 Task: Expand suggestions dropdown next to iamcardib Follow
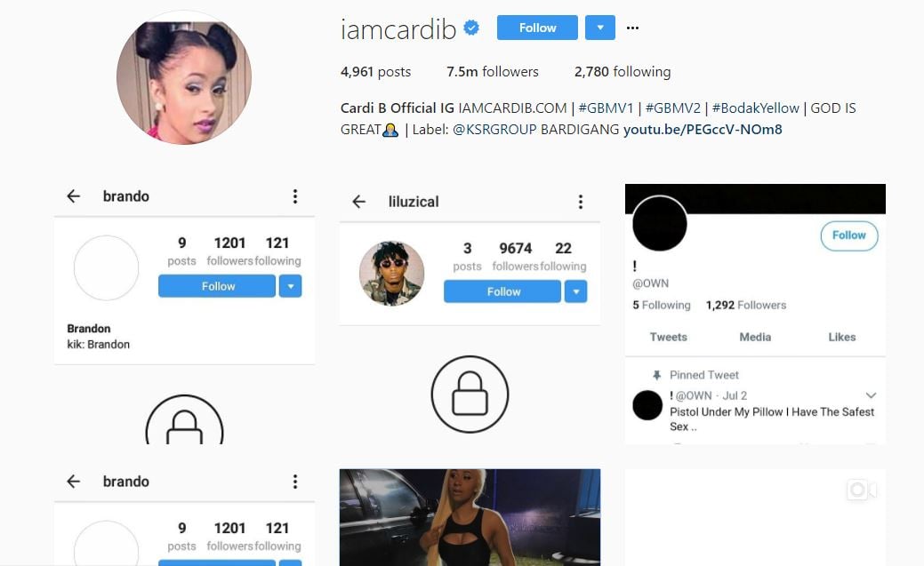[600, 28]
